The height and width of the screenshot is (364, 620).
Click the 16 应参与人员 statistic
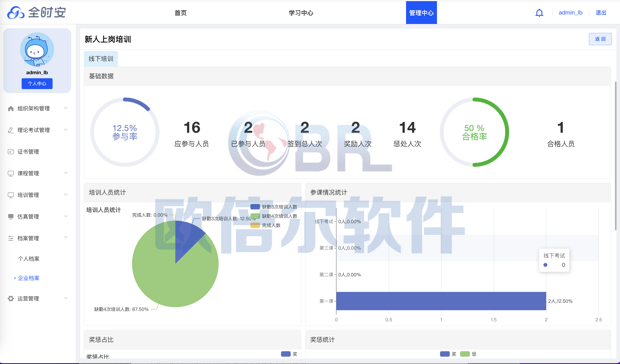click(x=192, y=134)
